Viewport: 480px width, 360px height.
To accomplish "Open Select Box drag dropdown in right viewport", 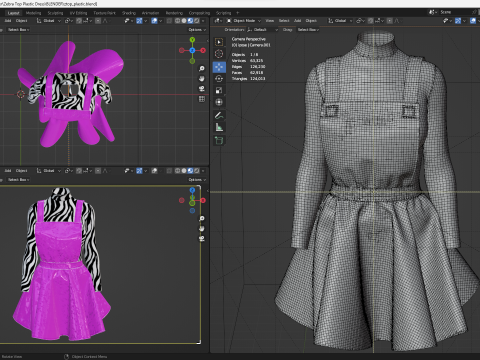I will click(308, 30).
